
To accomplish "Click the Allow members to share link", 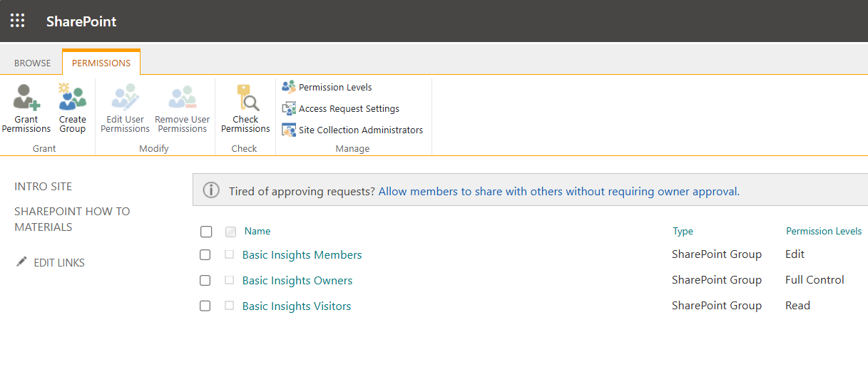I will (558, 191).
